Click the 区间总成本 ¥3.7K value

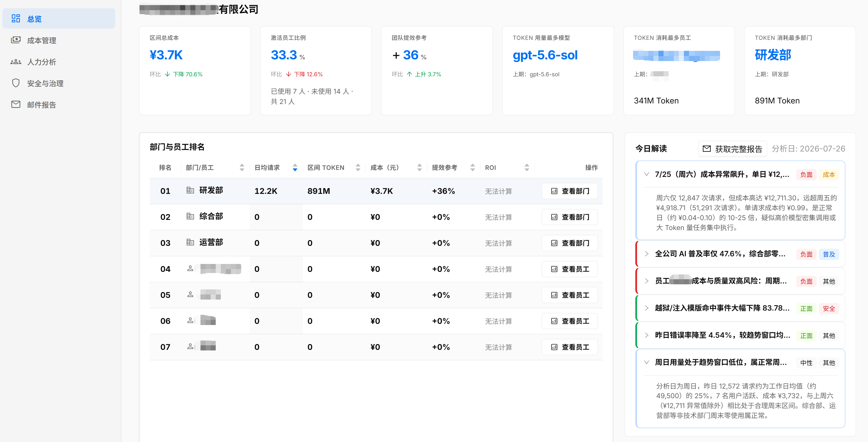[166, 55]
